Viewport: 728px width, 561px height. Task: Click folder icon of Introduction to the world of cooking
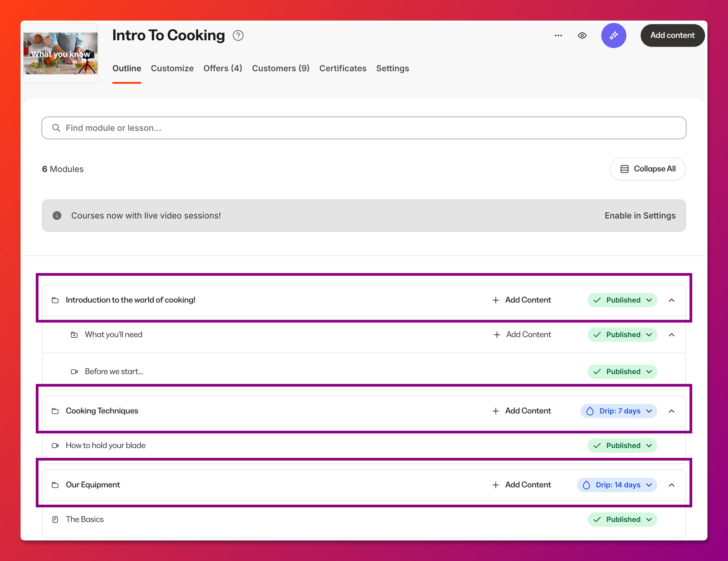(x=55, y=300)
